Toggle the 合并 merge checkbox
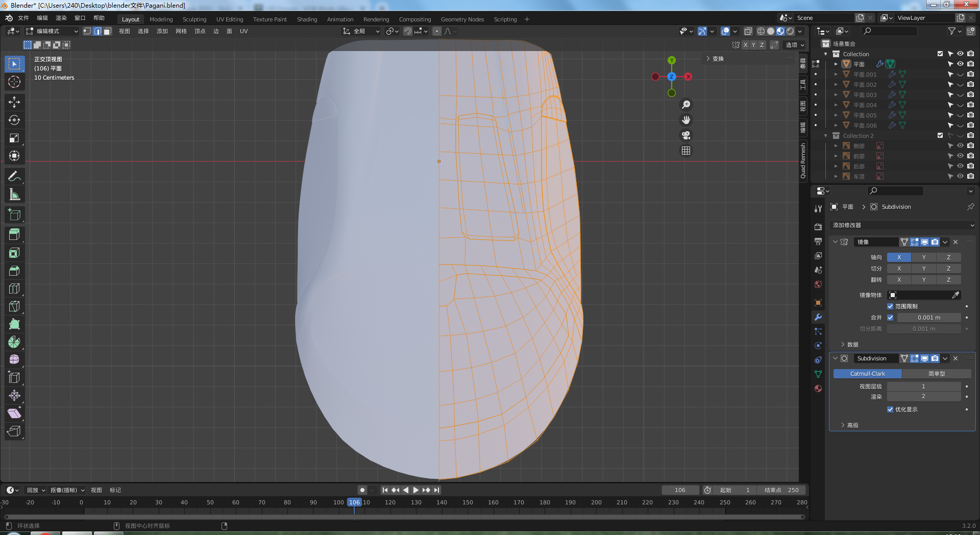980x535 pixels. click(x=890, y=318)
